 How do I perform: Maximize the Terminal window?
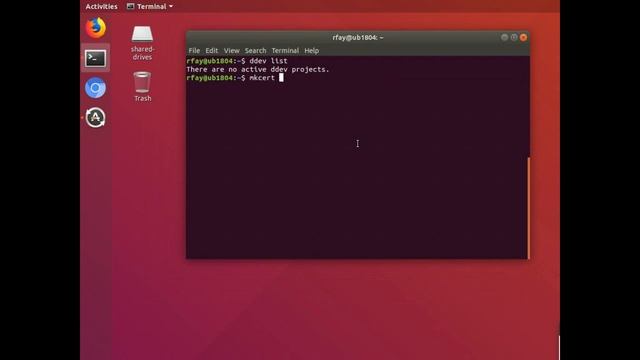pyautogui.click(x=514, y=38)
